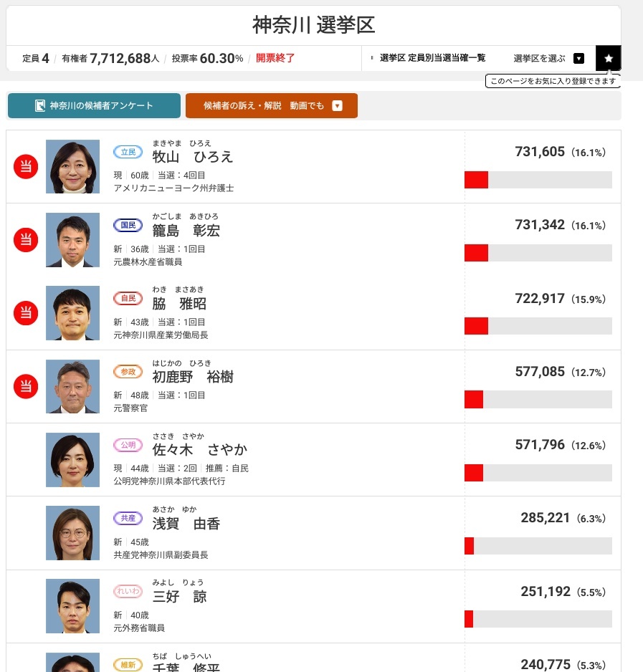
Task: Click the tooltip このページをお気に入り登録できます
Action: (x=553, y=81)
